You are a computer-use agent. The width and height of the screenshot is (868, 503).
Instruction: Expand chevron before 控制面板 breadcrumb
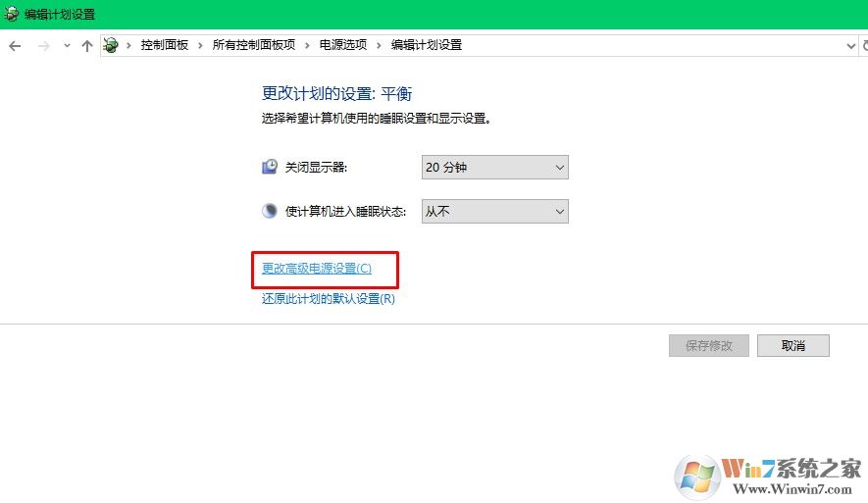pyautogui.click(x=128, y=45)
